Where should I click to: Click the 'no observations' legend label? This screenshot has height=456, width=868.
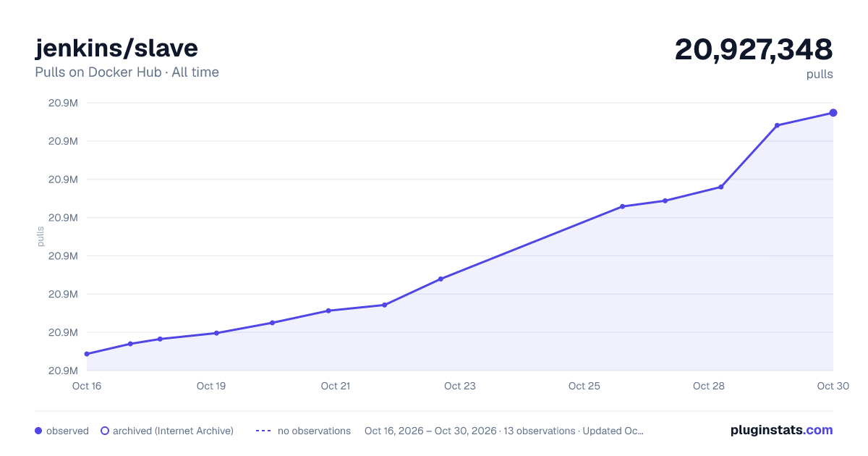click(x=314, y=431)
